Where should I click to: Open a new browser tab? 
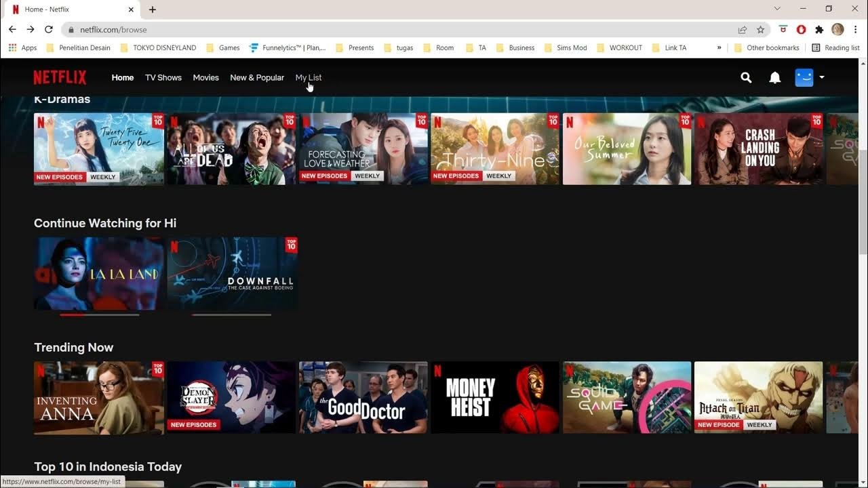[x=153, y=9]
